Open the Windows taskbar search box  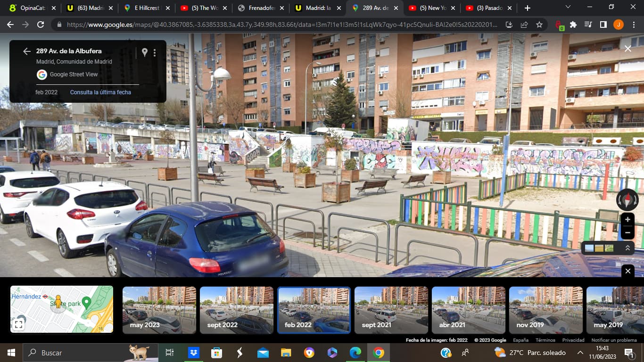click(x=75, y=353)
